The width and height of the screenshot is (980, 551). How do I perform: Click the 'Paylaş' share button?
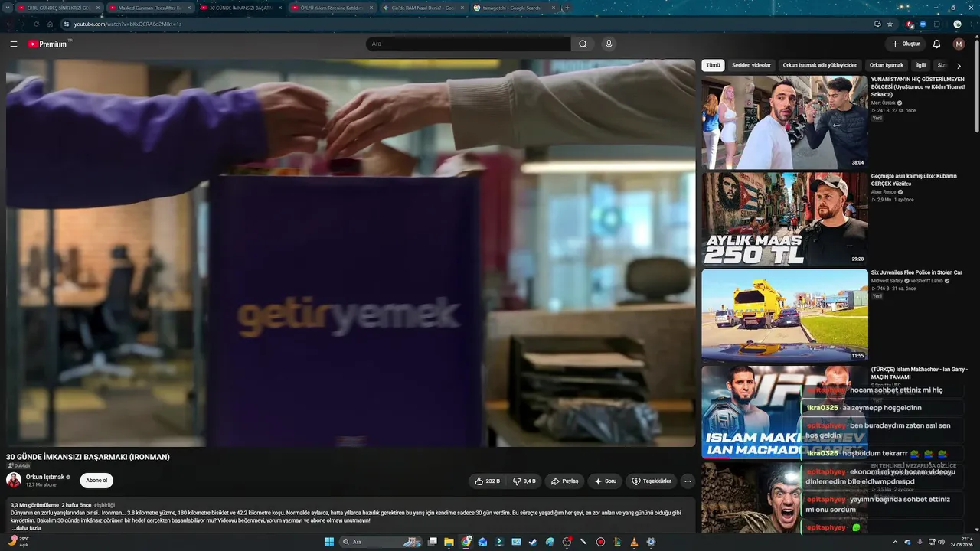click(x=564, y=481)
